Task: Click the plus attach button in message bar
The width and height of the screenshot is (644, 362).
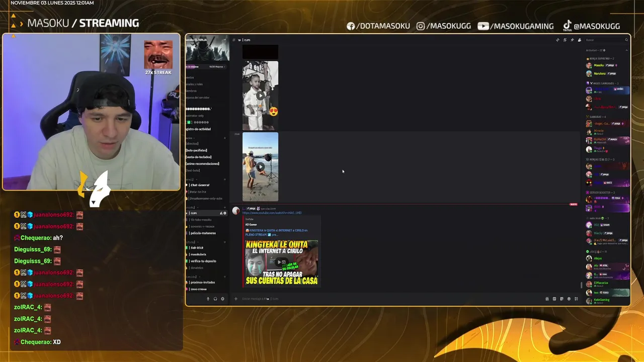Action: tap(235, 299)
